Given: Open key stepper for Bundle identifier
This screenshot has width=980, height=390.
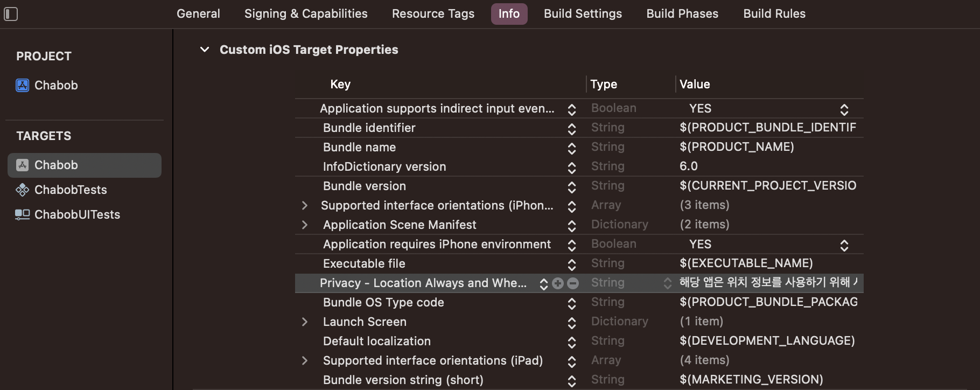Looking at the screenshot, I should (572, 129).
